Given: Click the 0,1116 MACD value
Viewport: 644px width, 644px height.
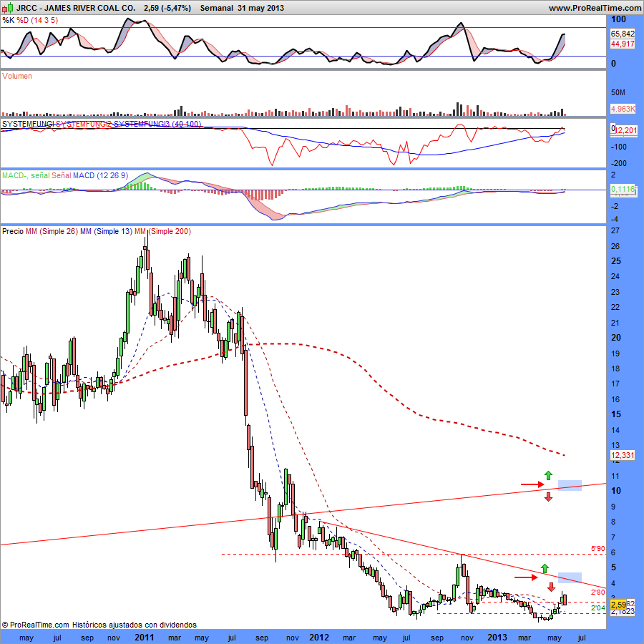Looking at the screenshot, I should click(x=623, y=189).
